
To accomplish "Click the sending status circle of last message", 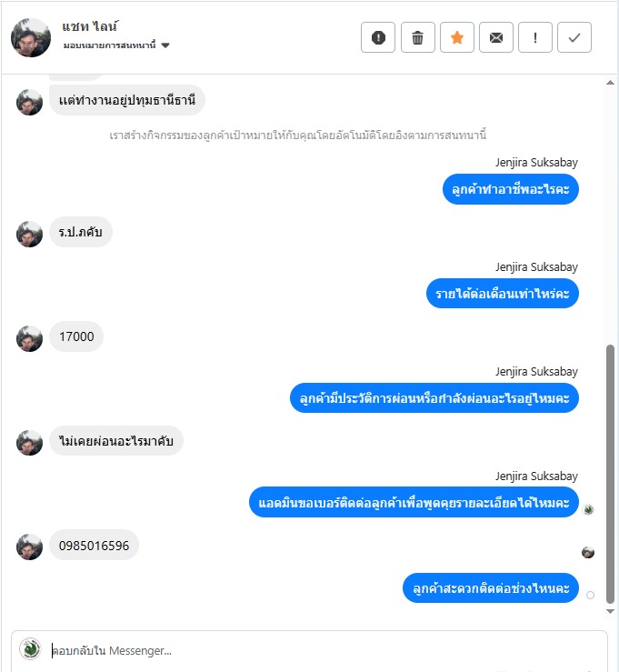I will coord(590,595).
